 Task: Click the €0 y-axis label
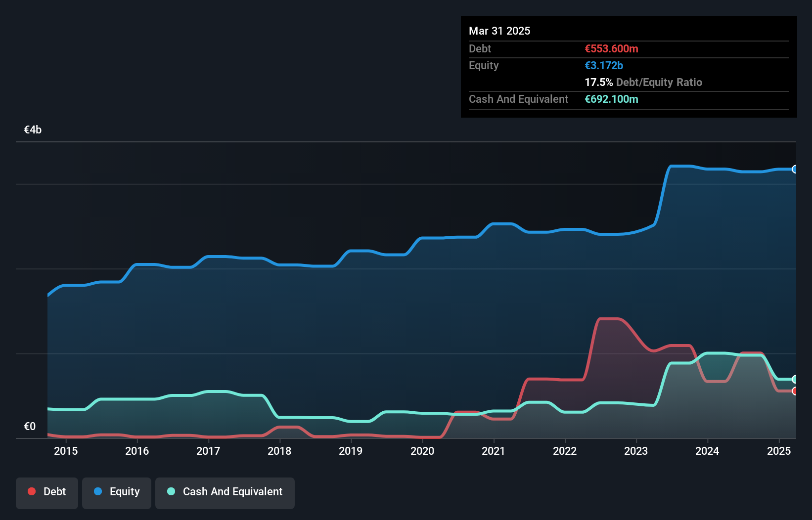coord(30,426)
